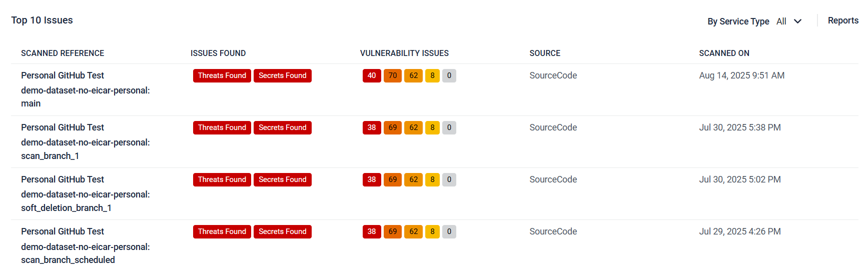Click the grey 0 badge in main row
The image size is (868, 269).
pos(449,75)
